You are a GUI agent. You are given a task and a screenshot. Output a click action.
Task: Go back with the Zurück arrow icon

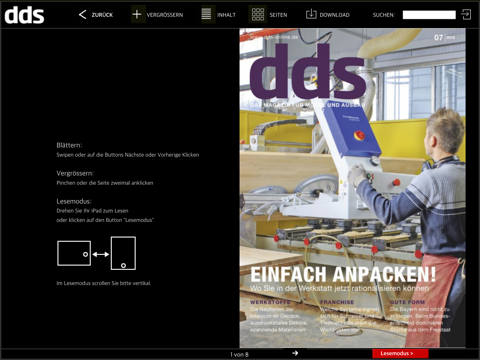point(82,14)
